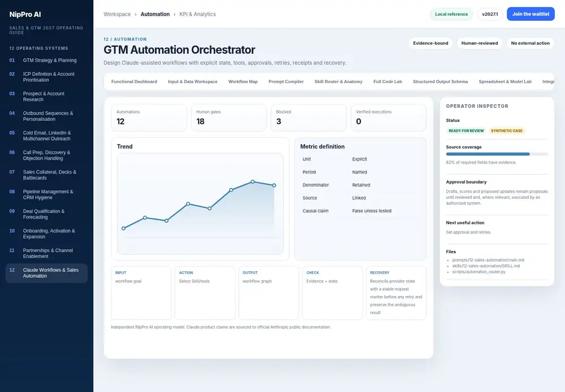Go to 09 Deal Qualification & Forecasting
Screen dimensions: 565x392
click(x=46, y=214)
